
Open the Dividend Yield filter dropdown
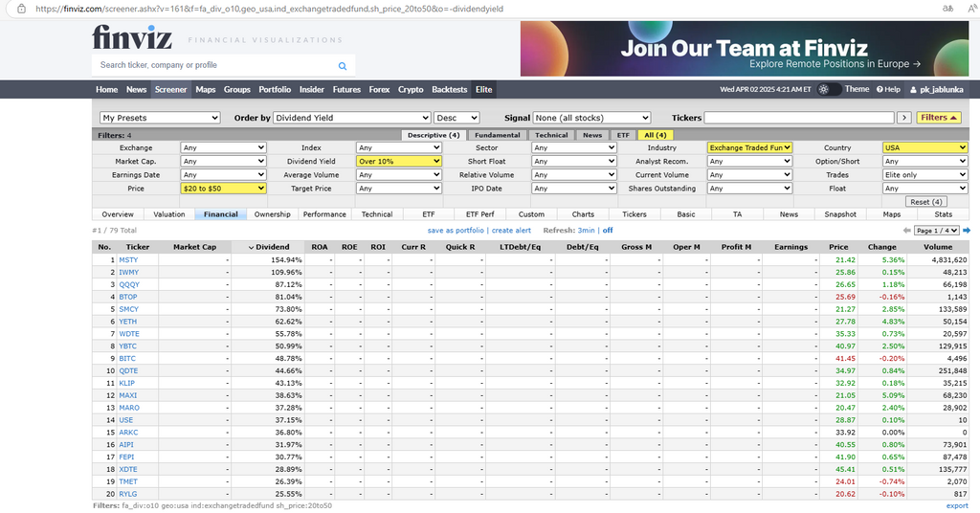[398, 162]
